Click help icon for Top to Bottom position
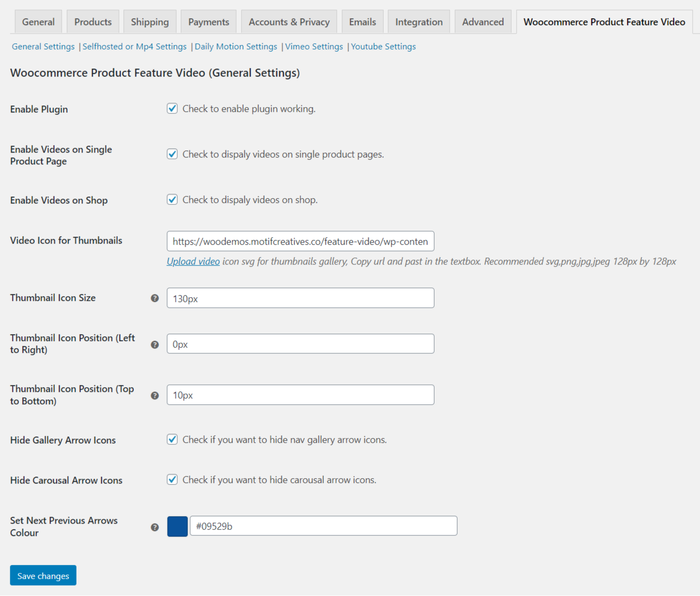This screenshot has height=596, width=700. (155, 395)
